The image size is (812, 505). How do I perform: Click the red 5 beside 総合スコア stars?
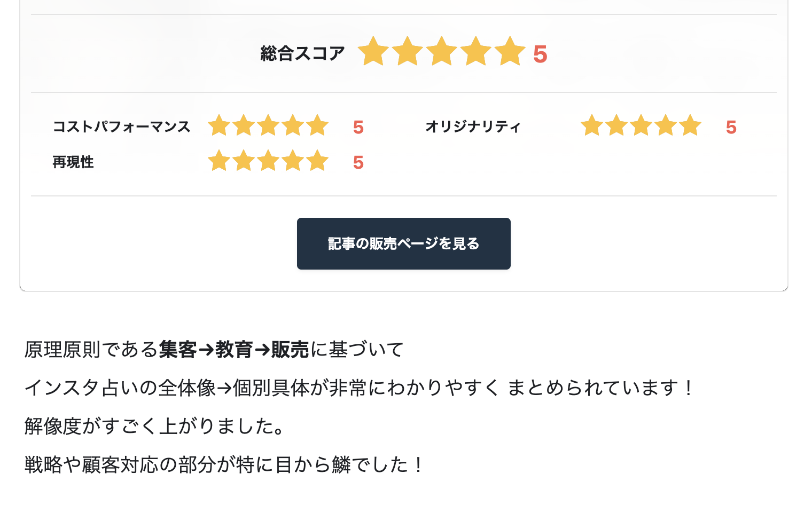pyautogui.click(x=540, y=54)
